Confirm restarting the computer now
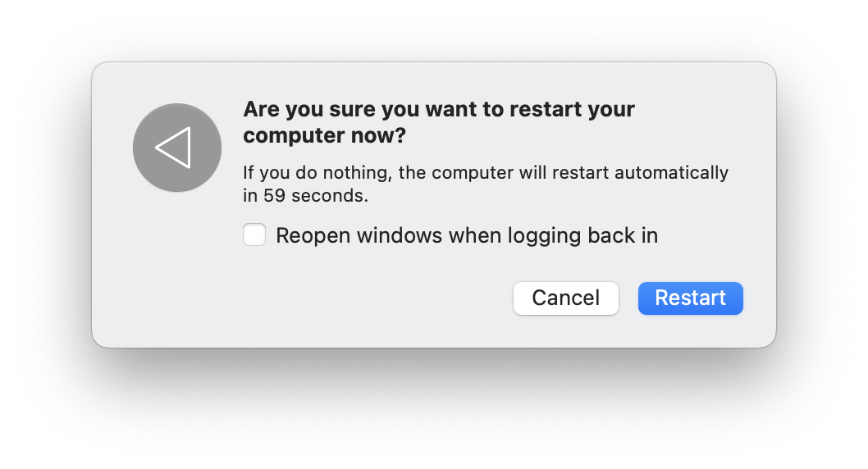This screenshot has width=868, height=469. pyautogui.click(x=690, y=298)
